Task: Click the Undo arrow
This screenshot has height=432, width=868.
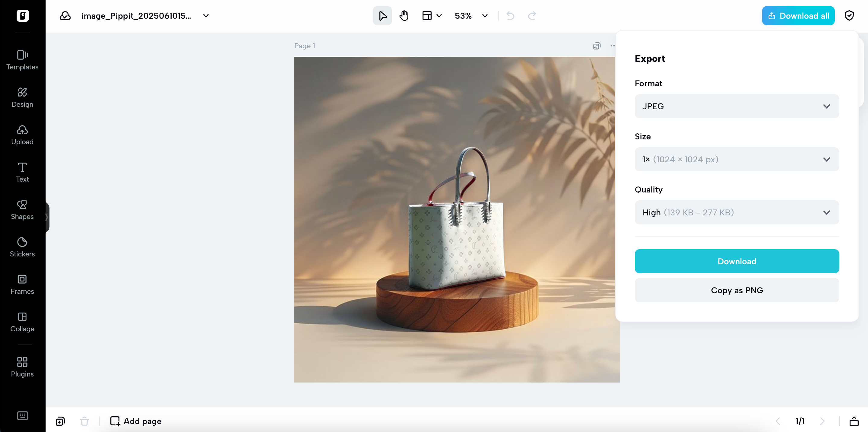Action: point(510,16)
